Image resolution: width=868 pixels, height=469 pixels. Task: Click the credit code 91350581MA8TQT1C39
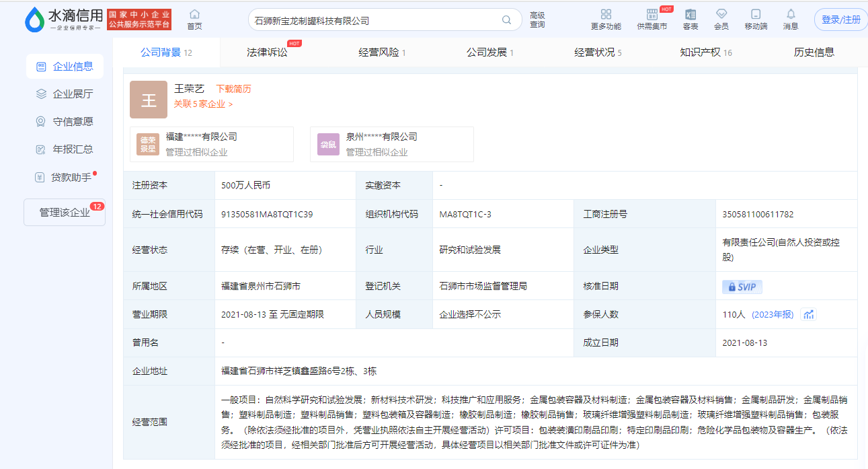[267, 215]
